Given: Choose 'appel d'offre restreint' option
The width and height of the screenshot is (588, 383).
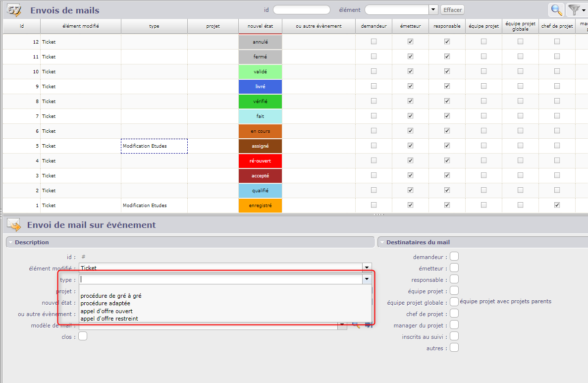Looking at the screenshot, I should point(109,319).
